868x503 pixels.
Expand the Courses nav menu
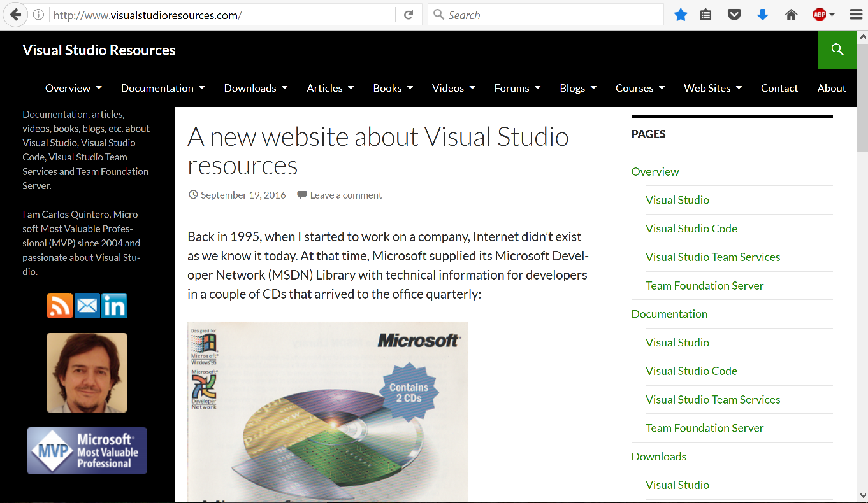pos(640,88)
